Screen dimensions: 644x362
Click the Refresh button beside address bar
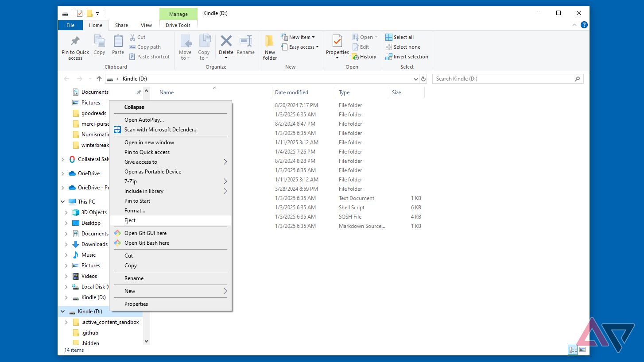click(x=423, y=79)
